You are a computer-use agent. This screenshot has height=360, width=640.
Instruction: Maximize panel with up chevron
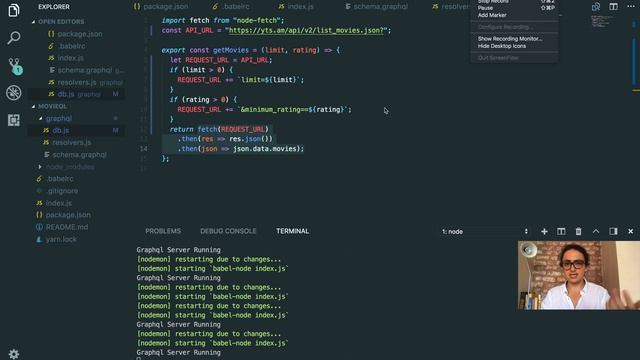(596, 231)
